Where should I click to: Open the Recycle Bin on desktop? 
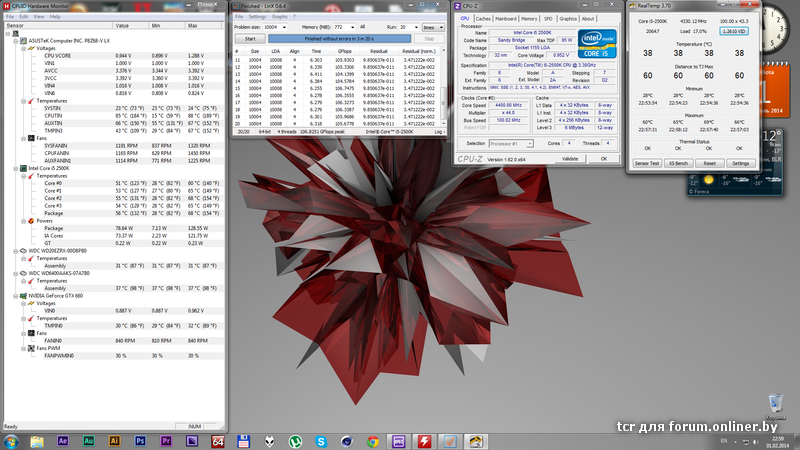775,403
